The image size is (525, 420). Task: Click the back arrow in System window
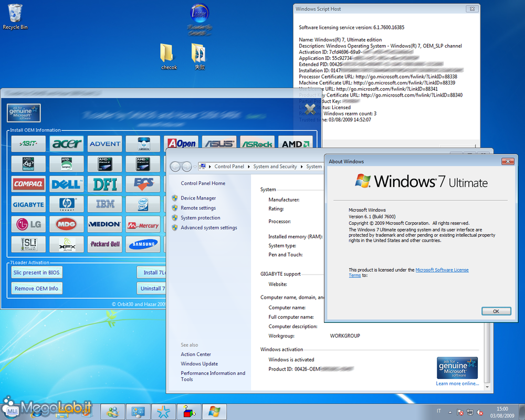(175, 166)
